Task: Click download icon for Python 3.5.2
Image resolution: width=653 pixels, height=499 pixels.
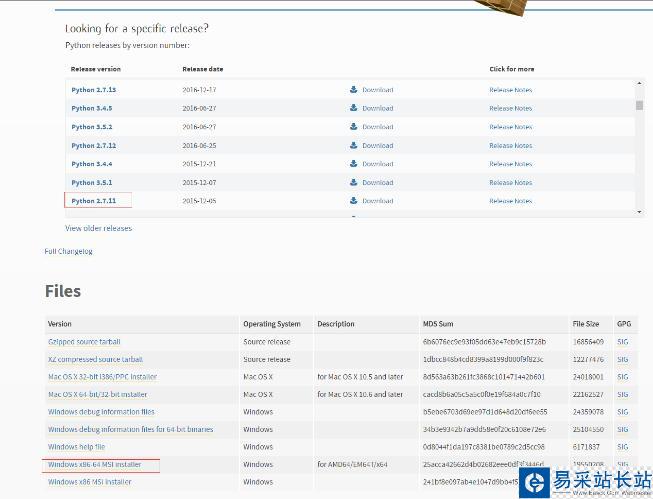Action: pyautogui.click(x=354, y=127)
